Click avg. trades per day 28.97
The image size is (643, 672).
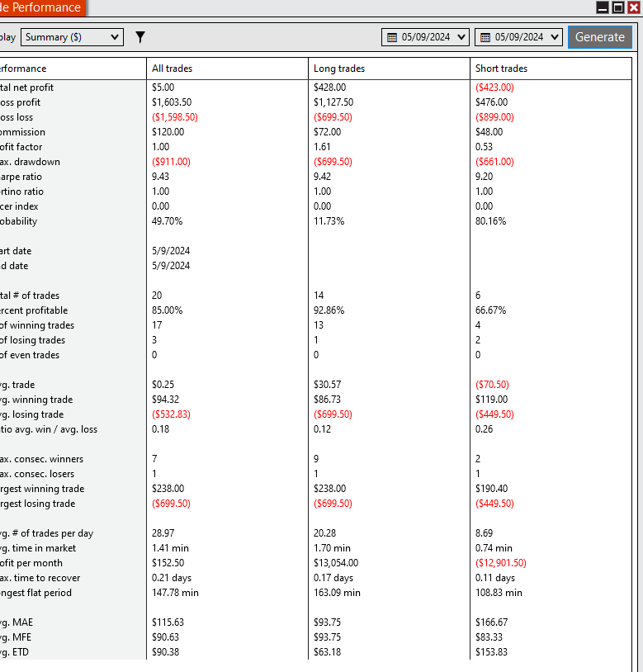(163, 533)
